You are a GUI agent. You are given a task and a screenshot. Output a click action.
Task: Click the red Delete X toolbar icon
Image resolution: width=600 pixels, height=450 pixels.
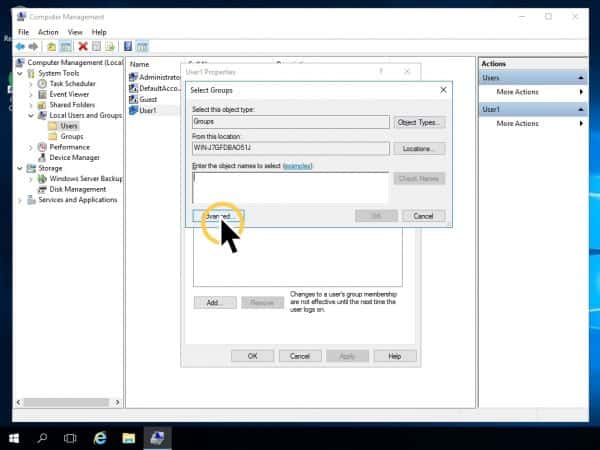tap(83, 46)
